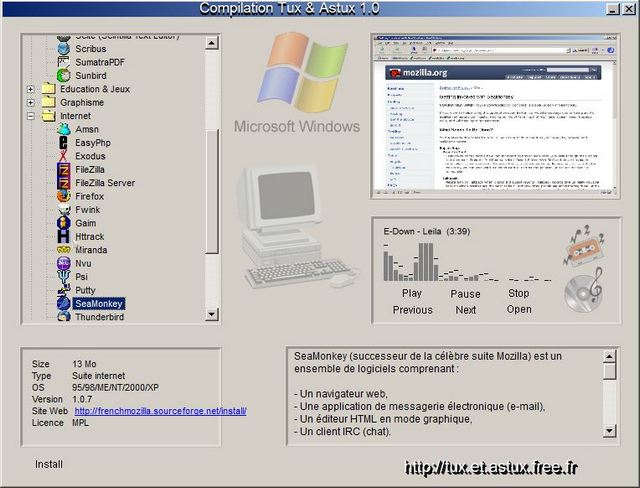
Task: Select the Education & Jeux category label
Action: (x=95, y=89)
